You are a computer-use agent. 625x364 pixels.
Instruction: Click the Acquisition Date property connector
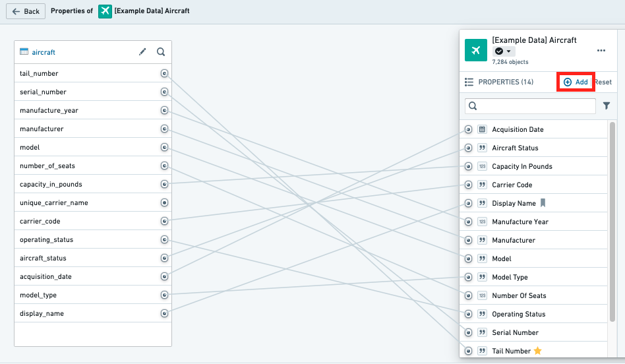(x=468, y=129)
